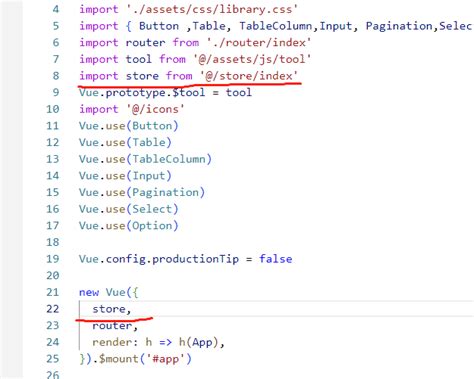The height and width of the screenshot is (379, 474).
Task: Click line number 25 in the gutter
Action: 53,359
